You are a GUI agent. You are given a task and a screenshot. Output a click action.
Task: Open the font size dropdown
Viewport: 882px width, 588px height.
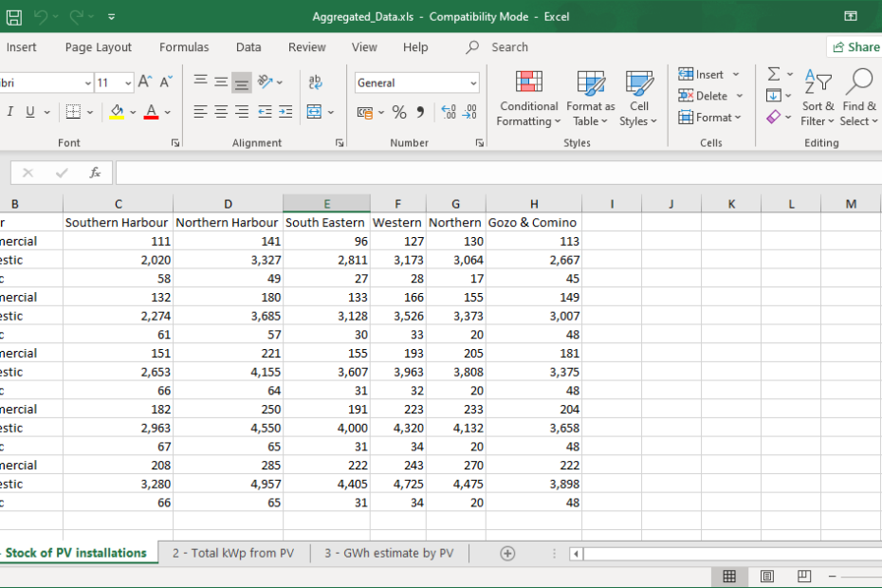click(x=128, y=83)
